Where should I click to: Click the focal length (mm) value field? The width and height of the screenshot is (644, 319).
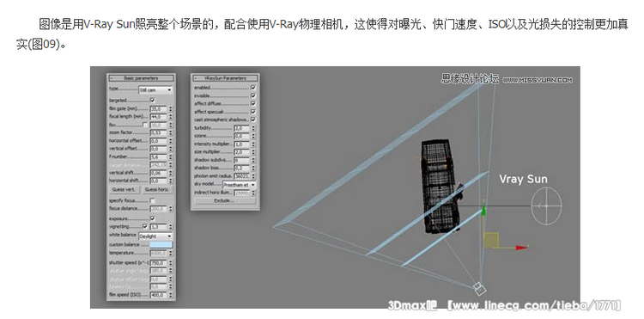coord(159,117)
